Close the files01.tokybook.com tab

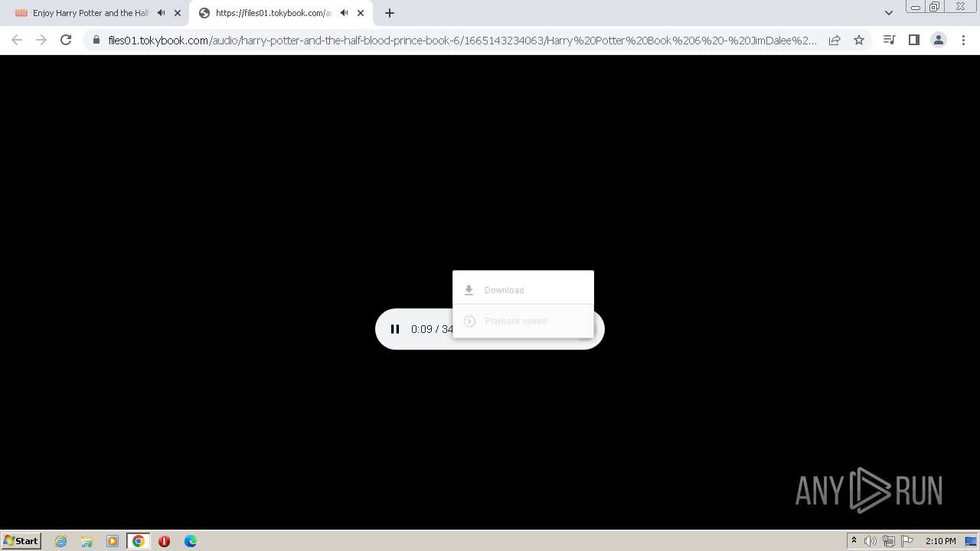click(x=361, y=13)
